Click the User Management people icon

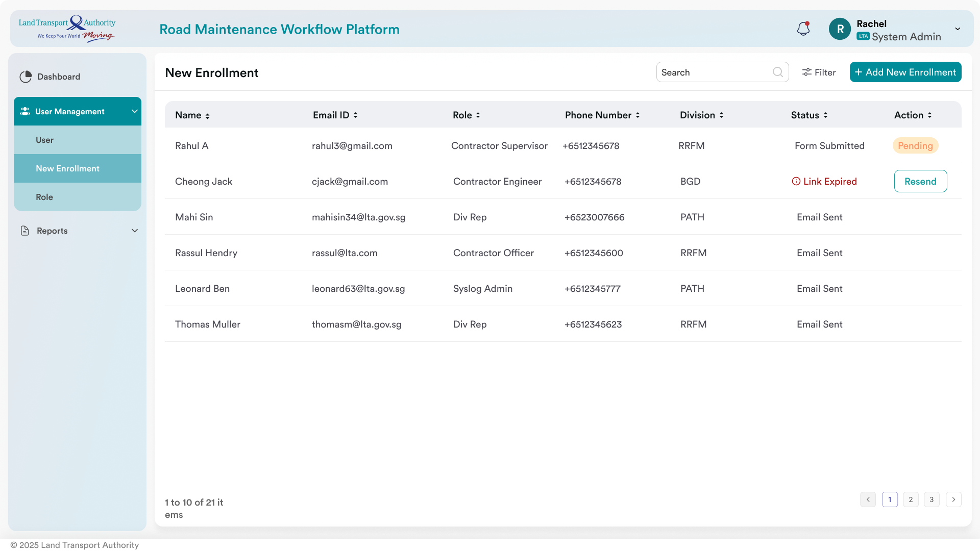point(25,111)
